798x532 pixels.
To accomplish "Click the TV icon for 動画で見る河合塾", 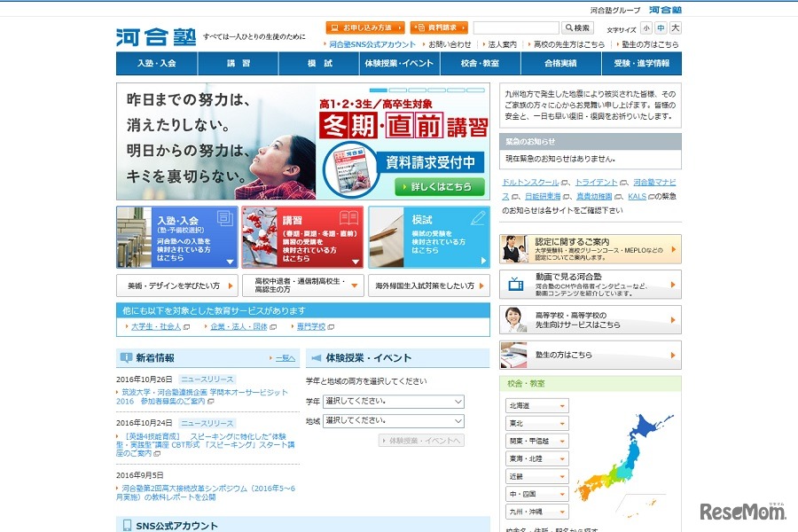I will [515, 284].
